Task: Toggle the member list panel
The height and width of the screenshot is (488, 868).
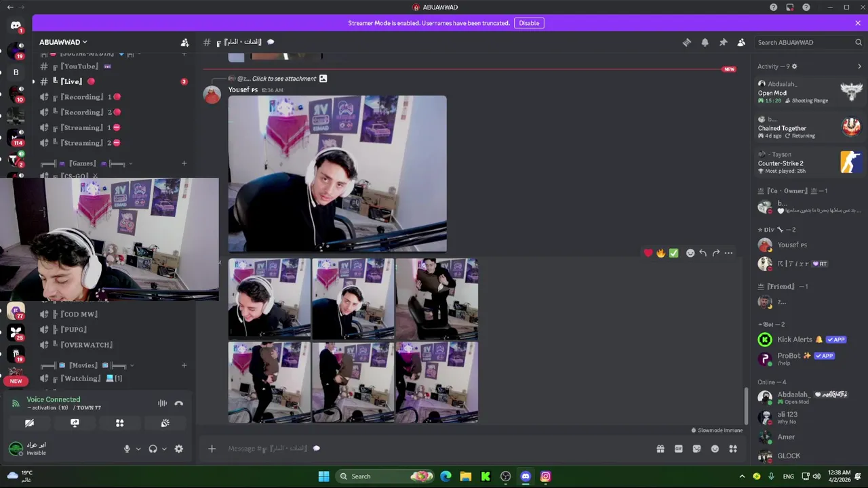Action: tap(741, 42)
